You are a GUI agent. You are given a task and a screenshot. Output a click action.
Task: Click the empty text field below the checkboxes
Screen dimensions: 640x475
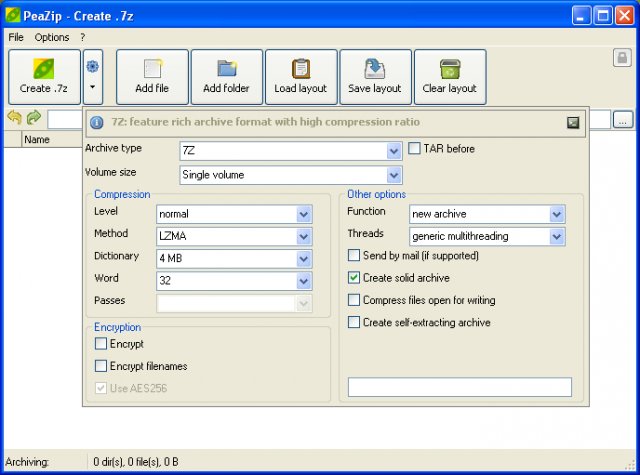tap(460, 387)
